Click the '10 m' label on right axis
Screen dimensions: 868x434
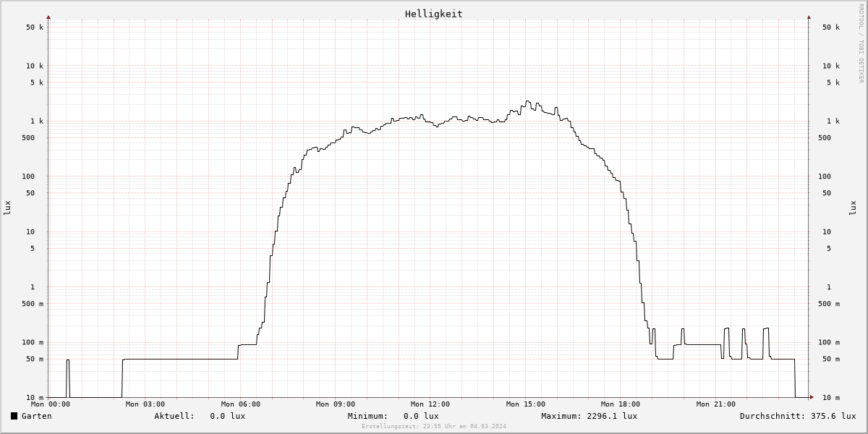click(x=831, y=398)
